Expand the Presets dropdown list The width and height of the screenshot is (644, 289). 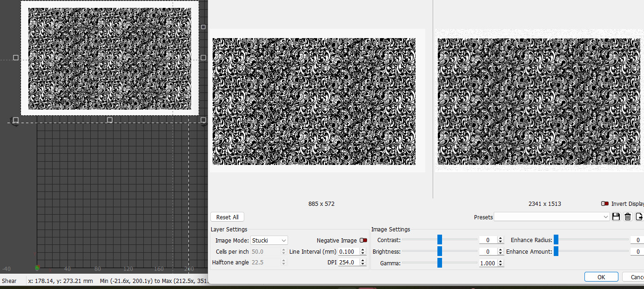click(551, 217)
